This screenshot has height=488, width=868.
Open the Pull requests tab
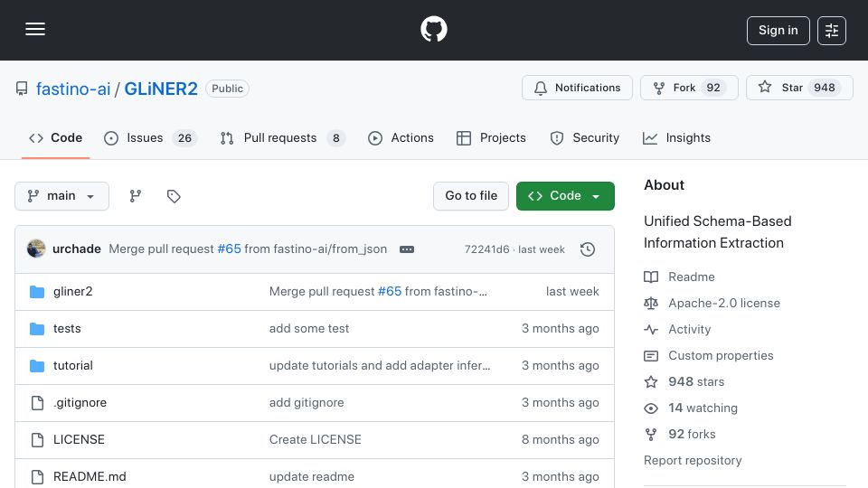coord(282,137)
